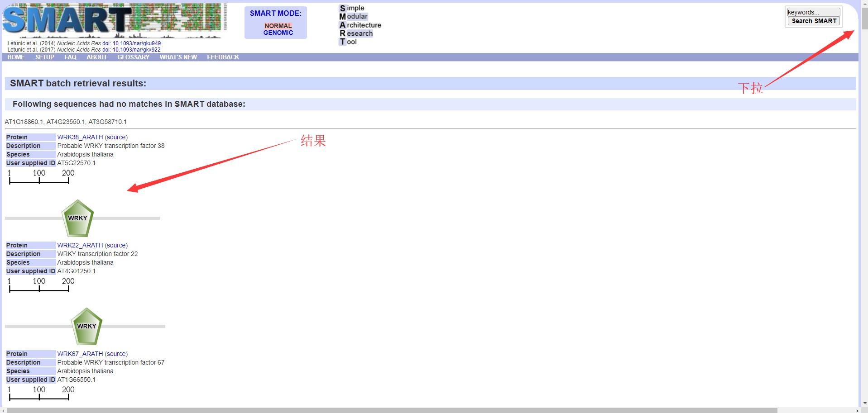868x413 pixels.
Task: Open the 2017 DOI link 10.1093/nar/gkx922
Action: click(x=137, y=50)
